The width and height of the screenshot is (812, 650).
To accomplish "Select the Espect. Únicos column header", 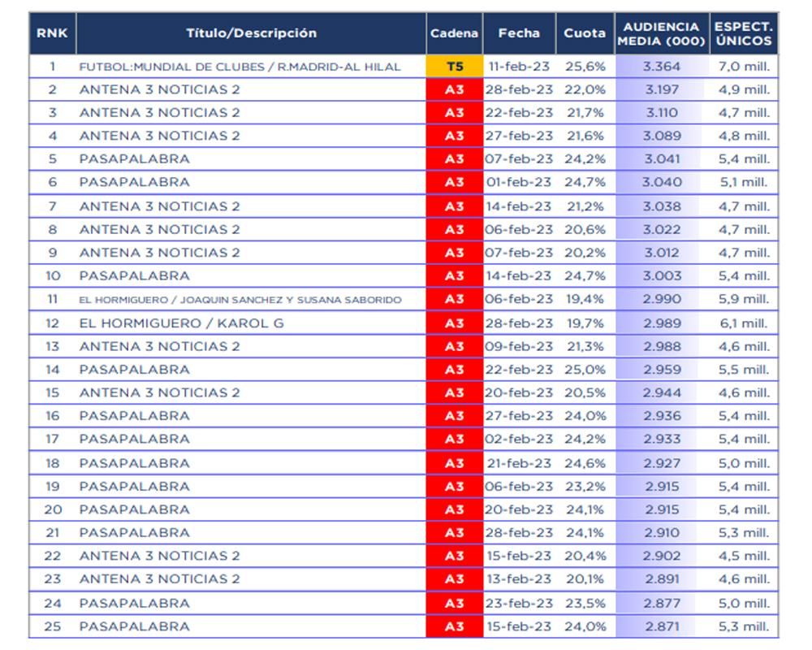I will point(744,33).
